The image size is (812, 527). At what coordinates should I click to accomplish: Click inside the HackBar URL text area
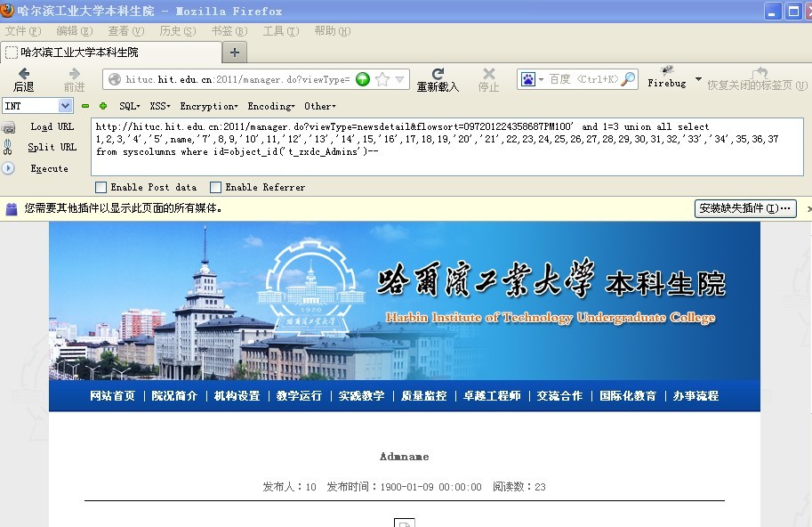click(x=446, y=147)
